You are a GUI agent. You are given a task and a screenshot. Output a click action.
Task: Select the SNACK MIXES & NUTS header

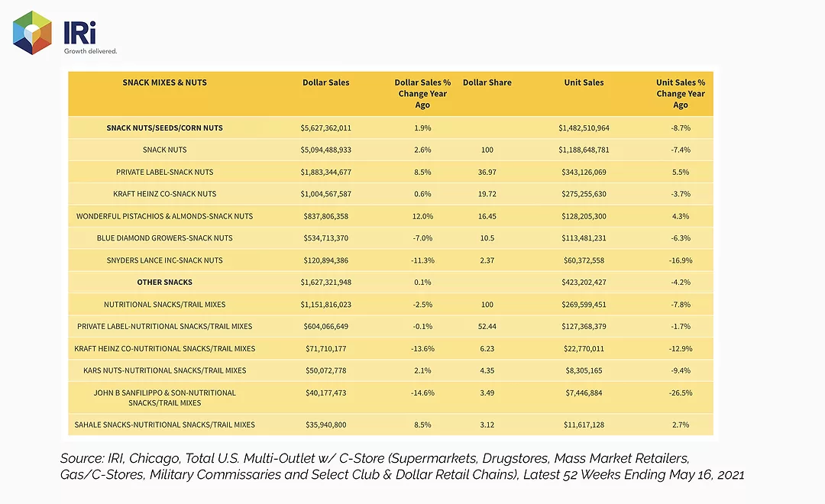pyautogui.click(x=165, y=82)
